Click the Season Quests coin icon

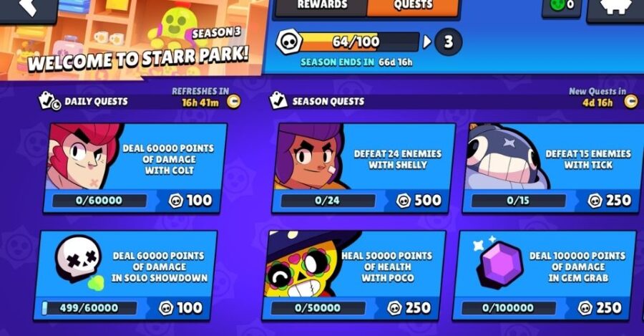pyautogui.click(x=631, y=101)
